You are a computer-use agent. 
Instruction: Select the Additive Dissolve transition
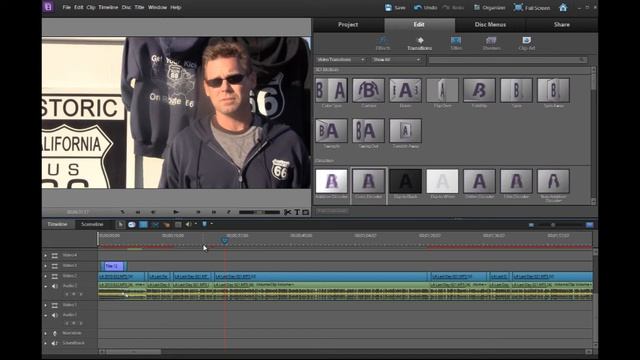(x=331, y=181)
